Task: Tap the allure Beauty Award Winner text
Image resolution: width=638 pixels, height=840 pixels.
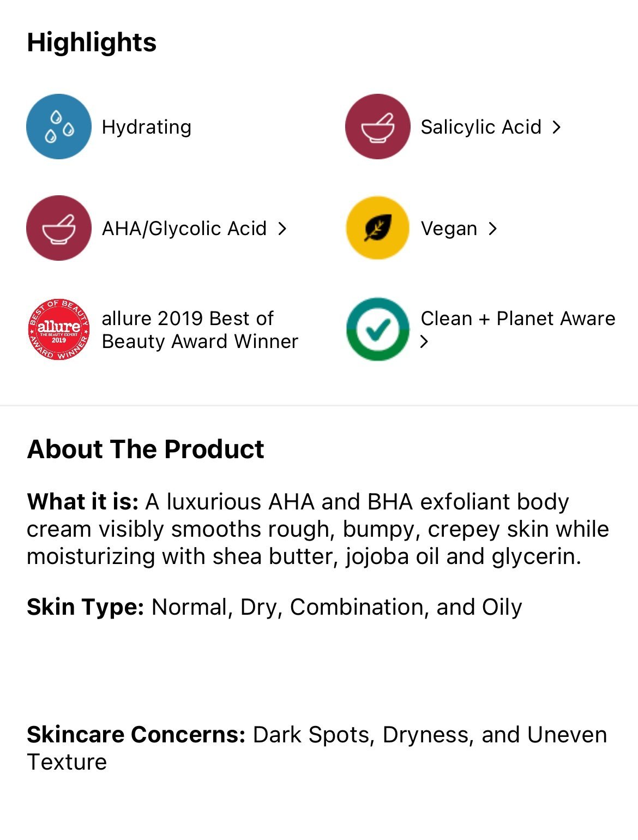Action: click(200, 329)
